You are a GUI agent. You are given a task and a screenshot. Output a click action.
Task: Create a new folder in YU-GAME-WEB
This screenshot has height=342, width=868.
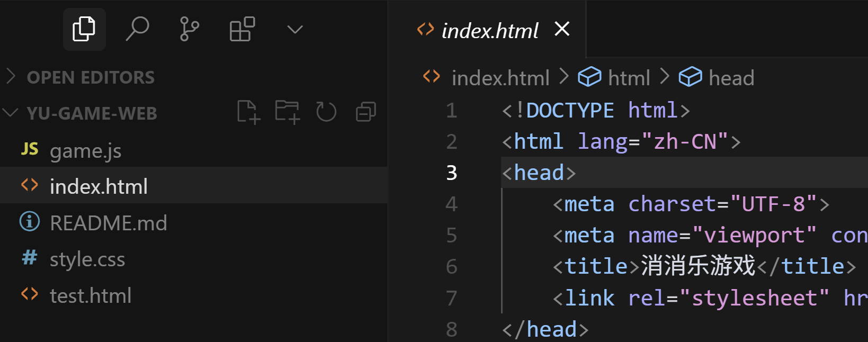click(x=288, y=112)
